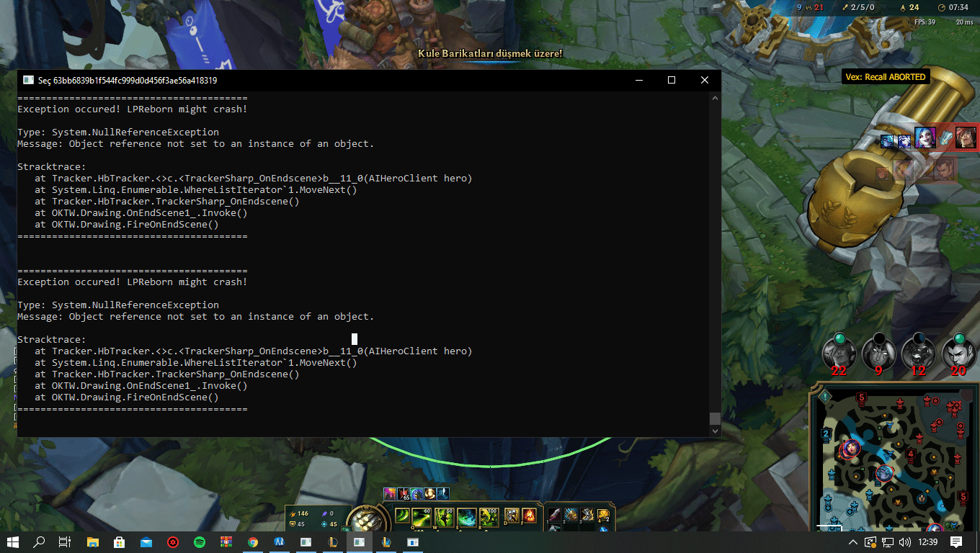Click the console scrollbar down arrow
The width and height of the screenshot is (980, 553).
coord(715,431)
